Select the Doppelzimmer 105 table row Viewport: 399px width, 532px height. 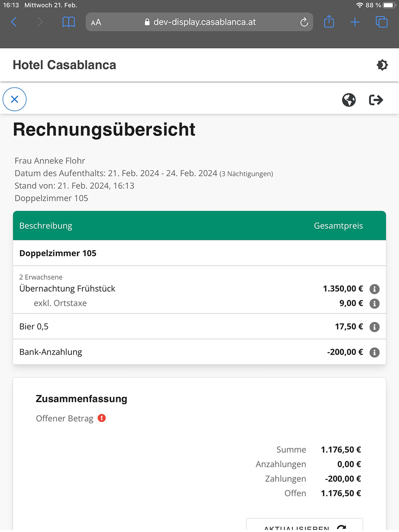(199, 253)
